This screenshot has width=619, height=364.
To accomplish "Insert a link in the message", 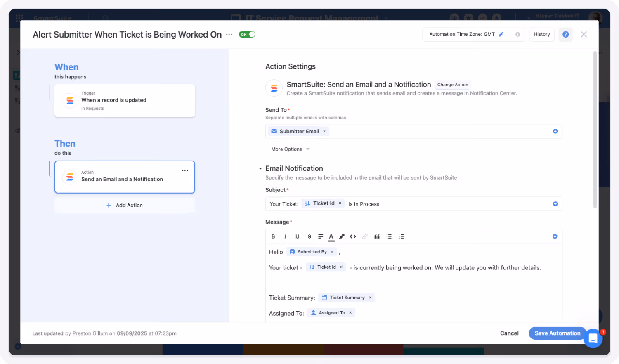I will point(365,236).
